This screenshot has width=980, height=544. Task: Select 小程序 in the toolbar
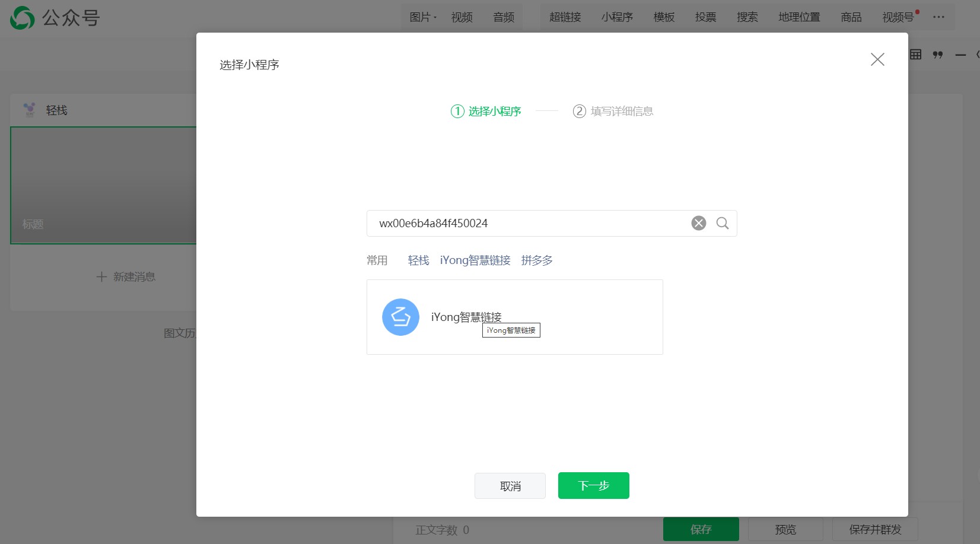click(617, 17)
